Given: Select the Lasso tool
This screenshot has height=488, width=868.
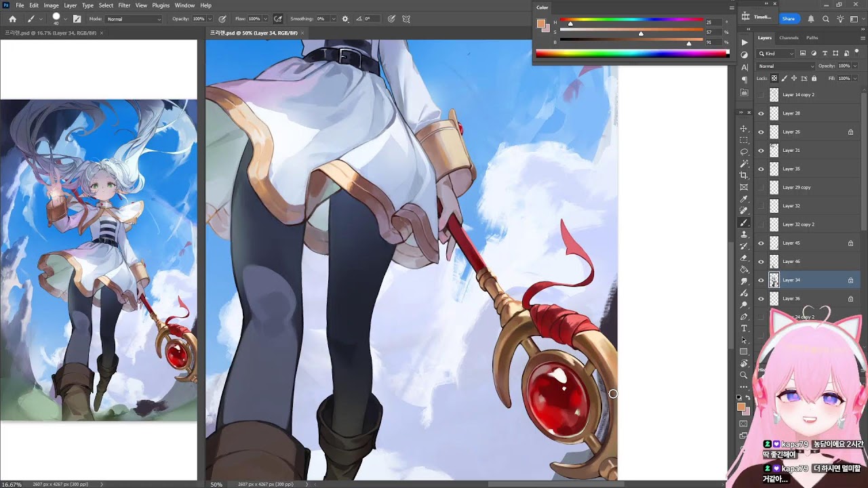Looking at the screenshot, I should point(744,152).
